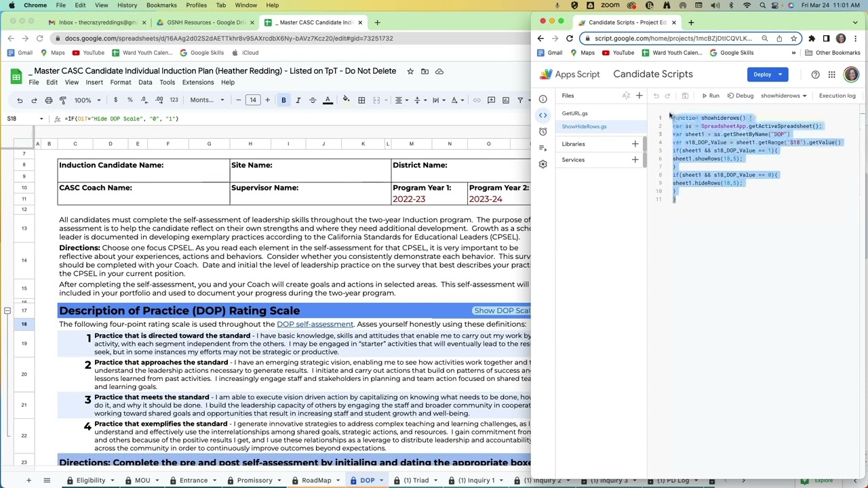Open the Montserrat font family dropdown

[207, 100]
